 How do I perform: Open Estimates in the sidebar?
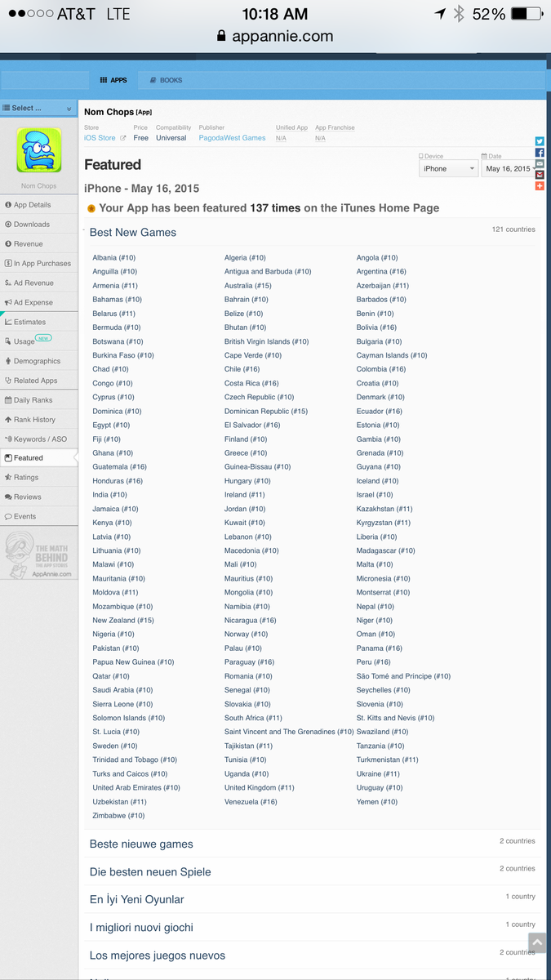coord(38,322)
